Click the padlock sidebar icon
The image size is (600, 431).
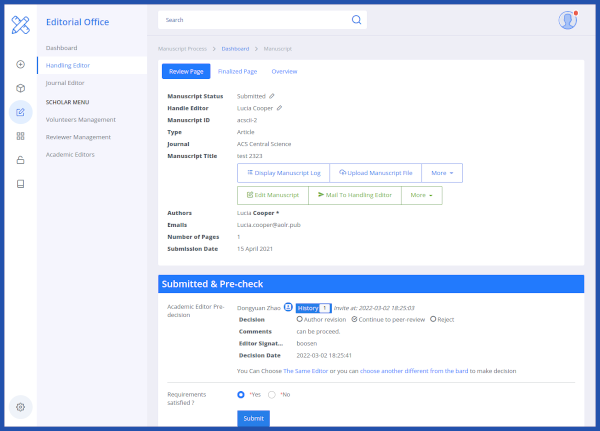tap(20, 160)
